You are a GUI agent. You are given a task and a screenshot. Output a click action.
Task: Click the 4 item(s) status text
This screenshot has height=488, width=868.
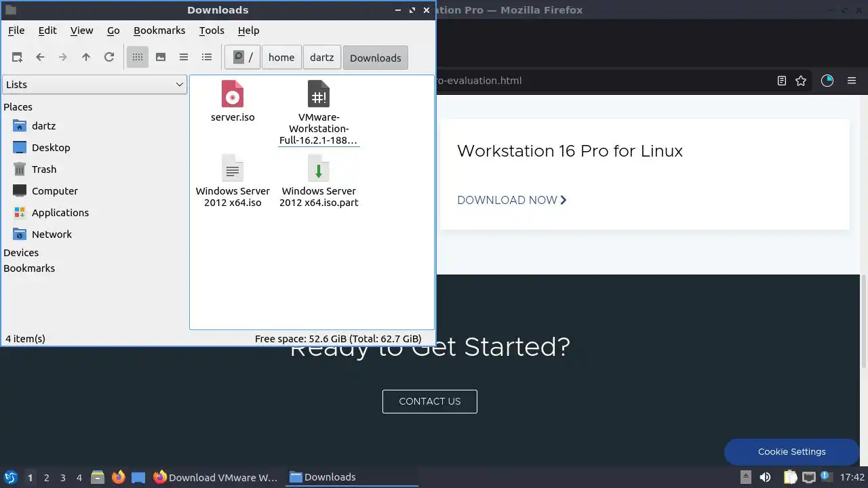click(25, 339)
